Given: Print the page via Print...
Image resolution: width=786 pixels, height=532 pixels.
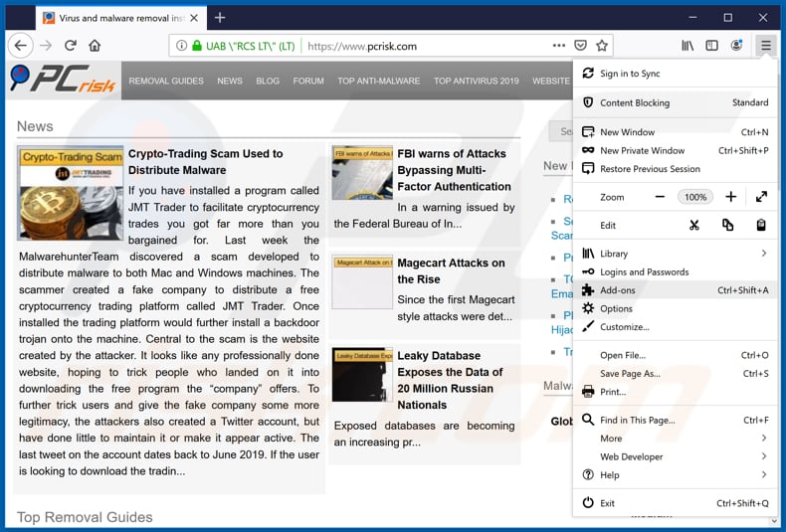Looking at the screenshot, I should 676,392.
